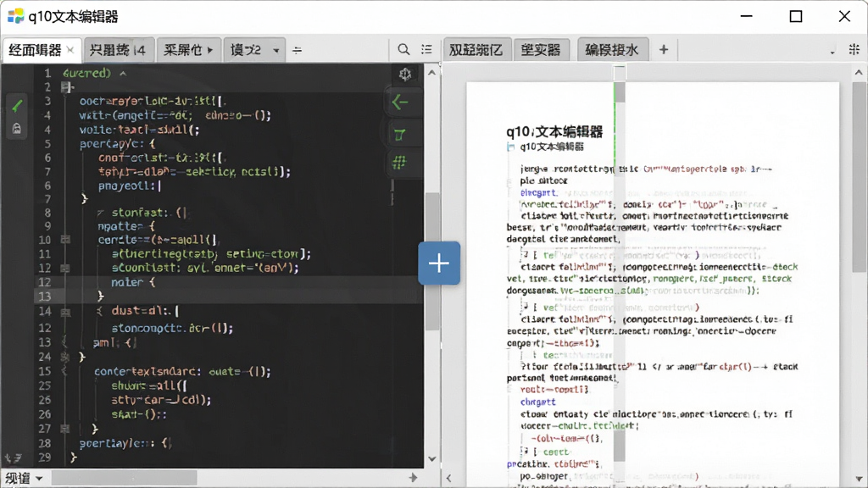This screenshot has width=868, height=488.
Task: Add a new tab with the plus button
Action: point(664,50)
